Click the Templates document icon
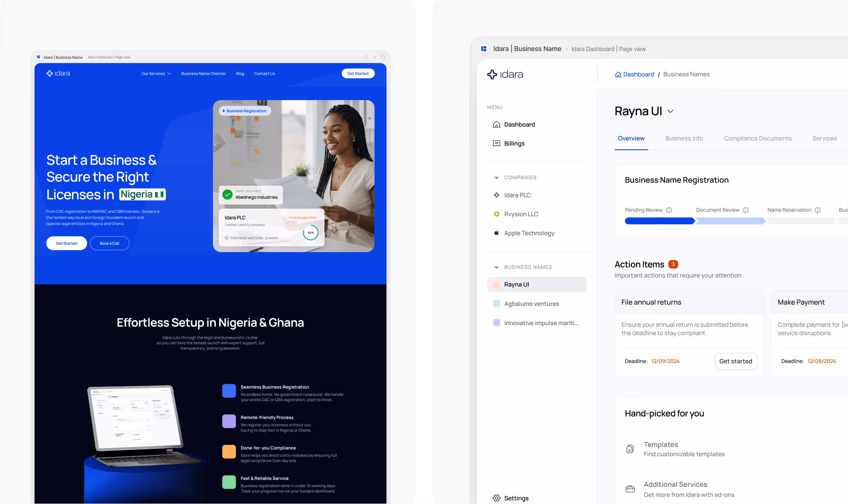Viewport: 848px width, 504px height. point(630,449)
